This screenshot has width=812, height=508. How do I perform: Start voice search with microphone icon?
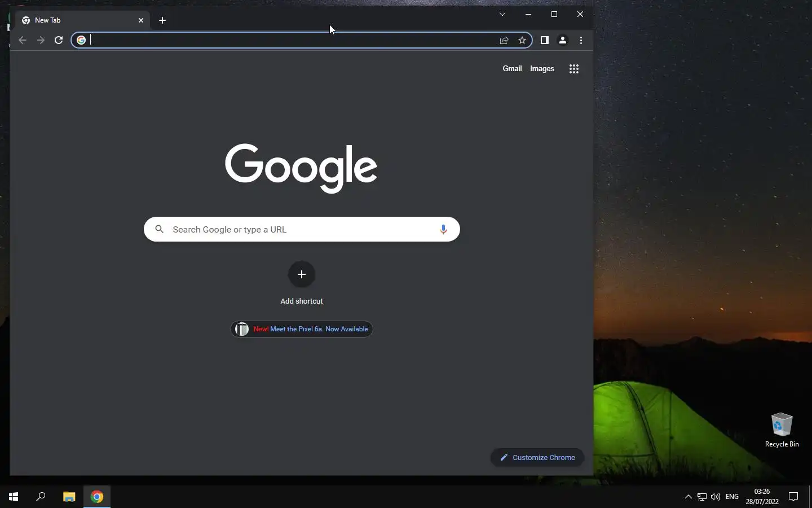click(443, 229)
